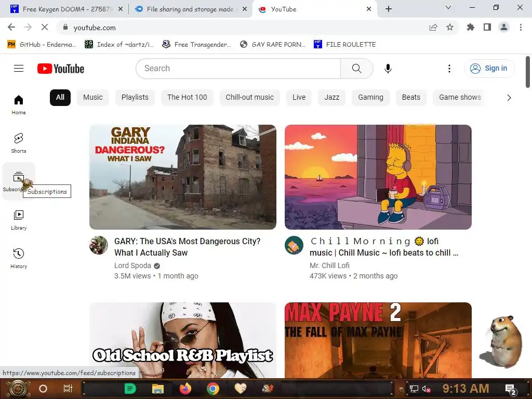Open the YouTube hamburger guide menu
Viewport: 532px width, 399px height.
pyautogui.click(x=19, y=69)
